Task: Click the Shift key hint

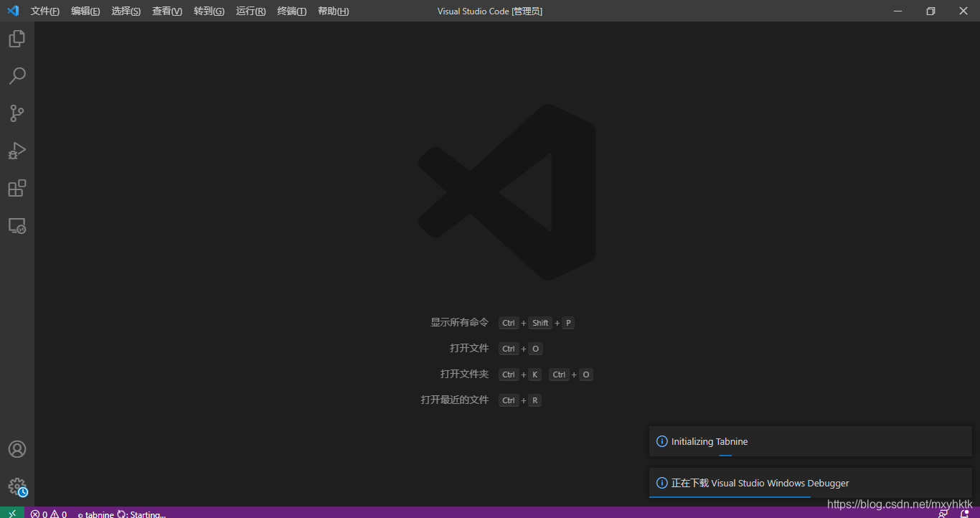Action: tap(540, 323)
